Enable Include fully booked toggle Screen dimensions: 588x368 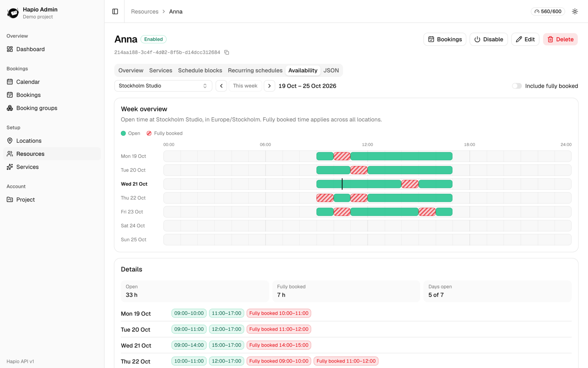(517, 86)
